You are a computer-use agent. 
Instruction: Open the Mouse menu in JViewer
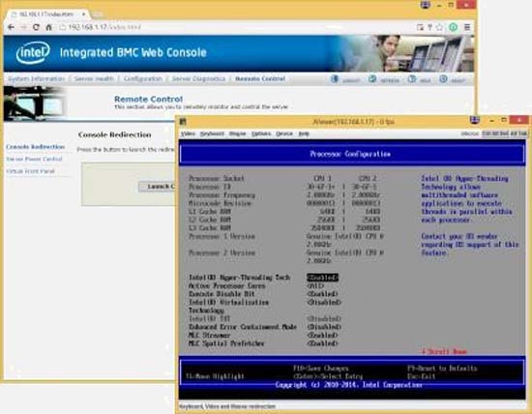pyautogui.click(x=237, y=133)
